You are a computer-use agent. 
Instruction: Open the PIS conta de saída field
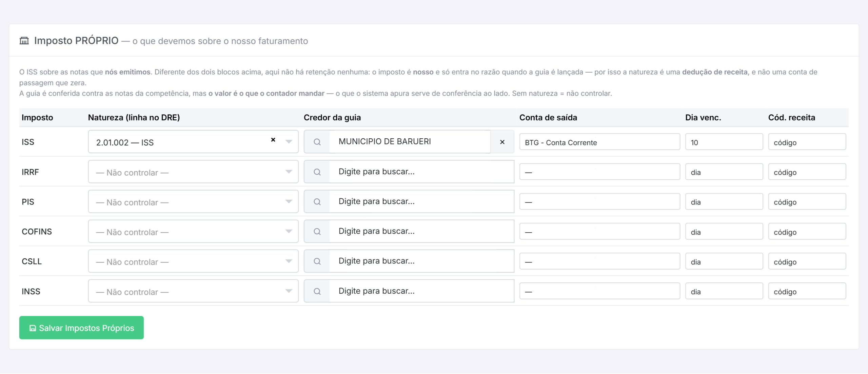coord(599,202)
